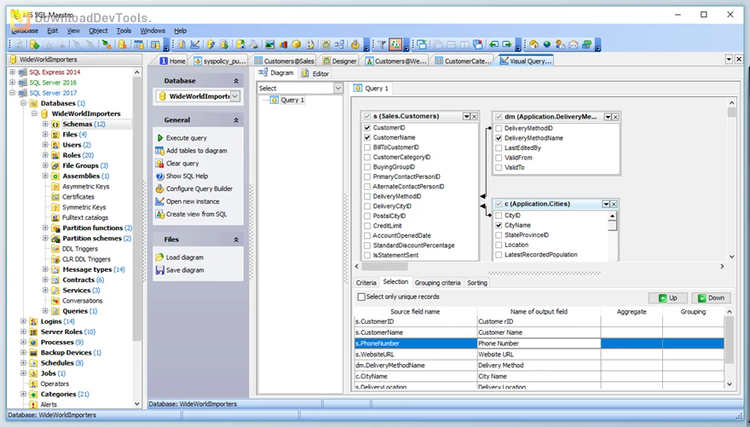Click the Execute query play icon
The width and height of the screenshot is (750, 427).
(x=160, y=138)
